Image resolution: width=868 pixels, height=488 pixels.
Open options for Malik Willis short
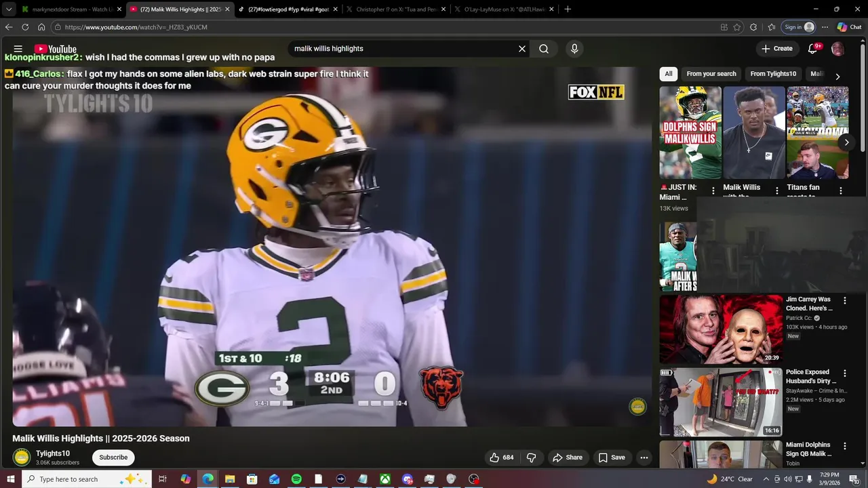coord(777,191)
